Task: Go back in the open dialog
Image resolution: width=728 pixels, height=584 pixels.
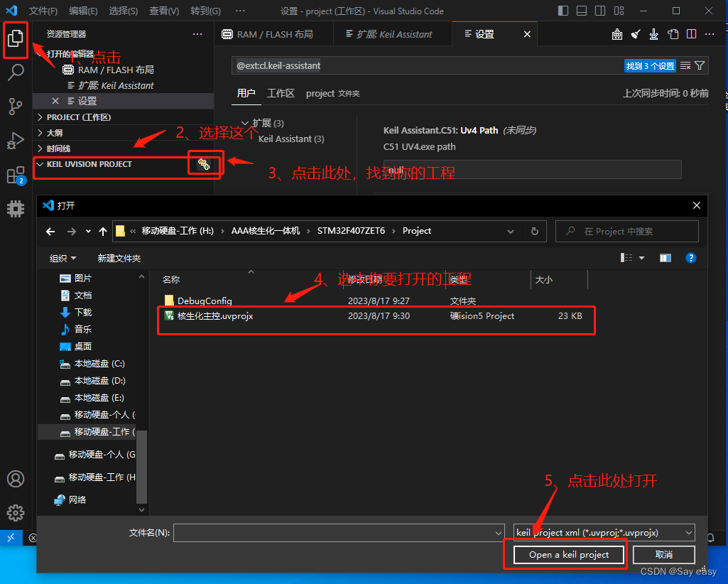Action: click(50, 232)
